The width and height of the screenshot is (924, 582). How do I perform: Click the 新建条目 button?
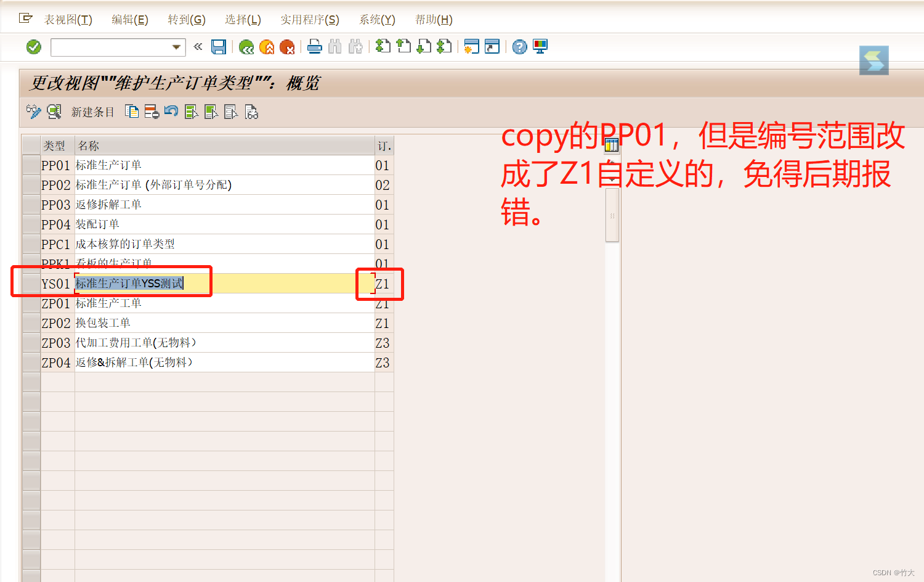pyautogui.click(x=92, y=112)
